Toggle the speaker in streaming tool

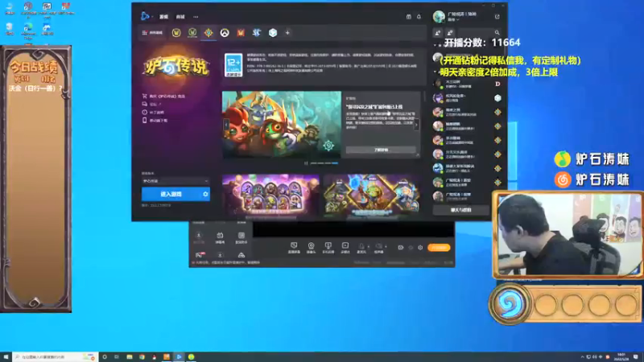pyautogui.click(x=378, y=248)
